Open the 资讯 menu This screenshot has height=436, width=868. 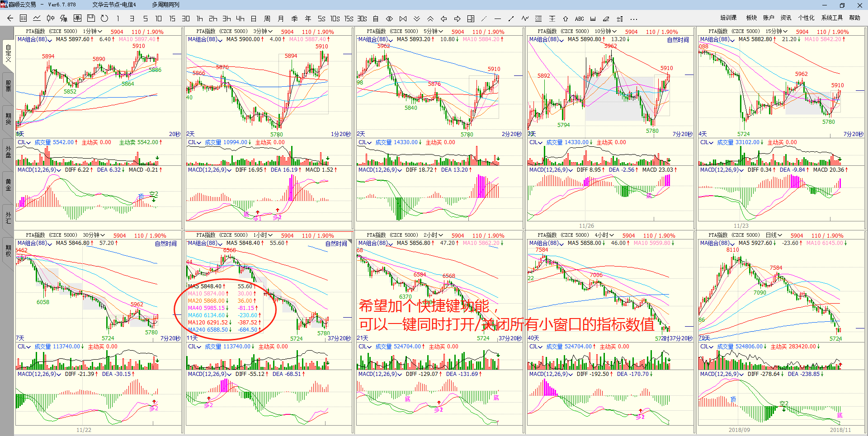pos(786,18)
